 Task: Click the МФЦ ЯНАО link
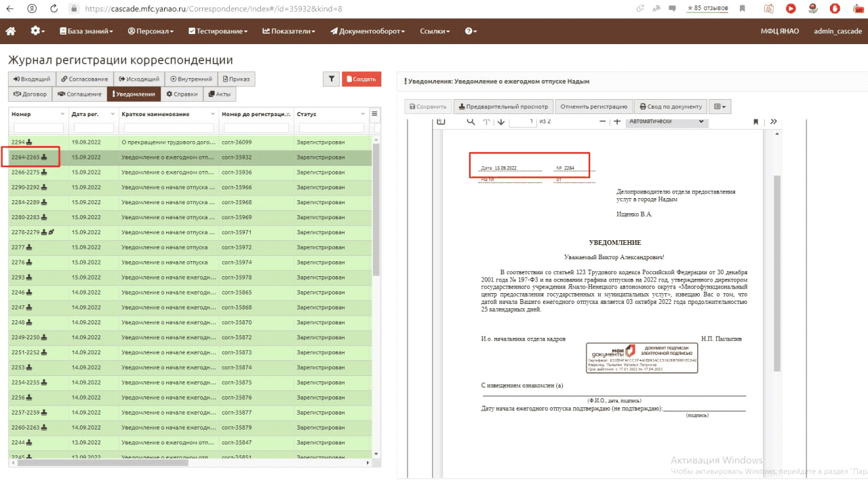(780, 31)
